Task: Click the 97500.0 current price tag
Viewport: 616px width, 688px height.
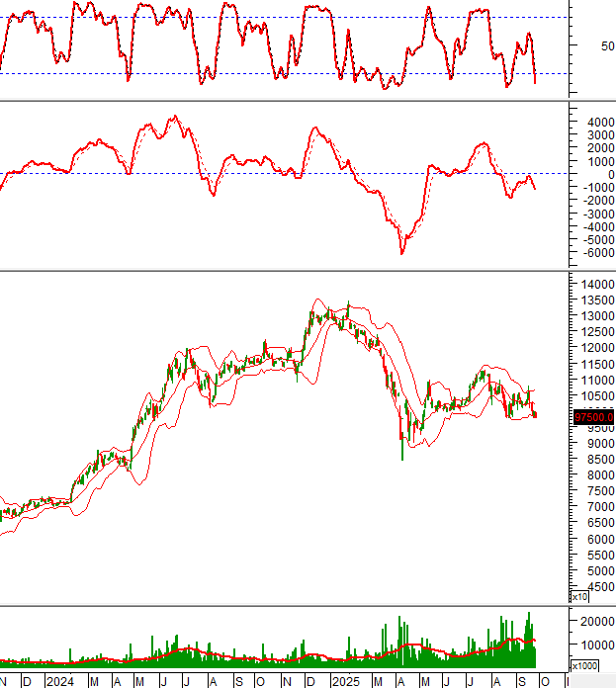Action: pyautogui.click(x=594, y=417)
